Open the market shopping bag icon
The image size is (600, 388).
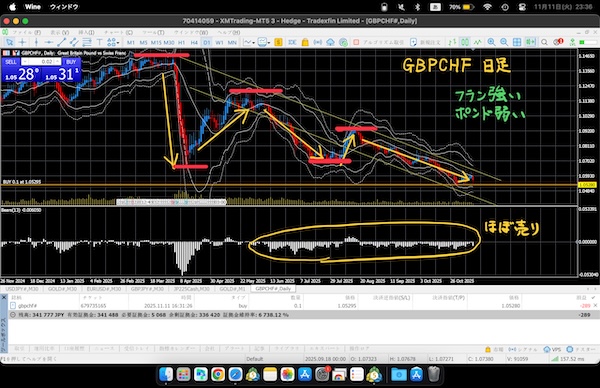tap(305, 42)
